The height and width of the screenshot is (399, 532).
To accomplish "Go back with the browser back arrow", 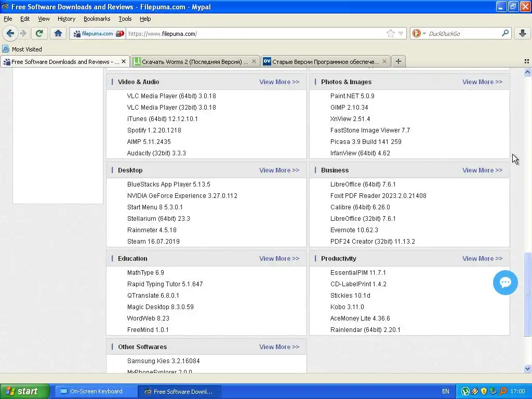I will (10, 33).
